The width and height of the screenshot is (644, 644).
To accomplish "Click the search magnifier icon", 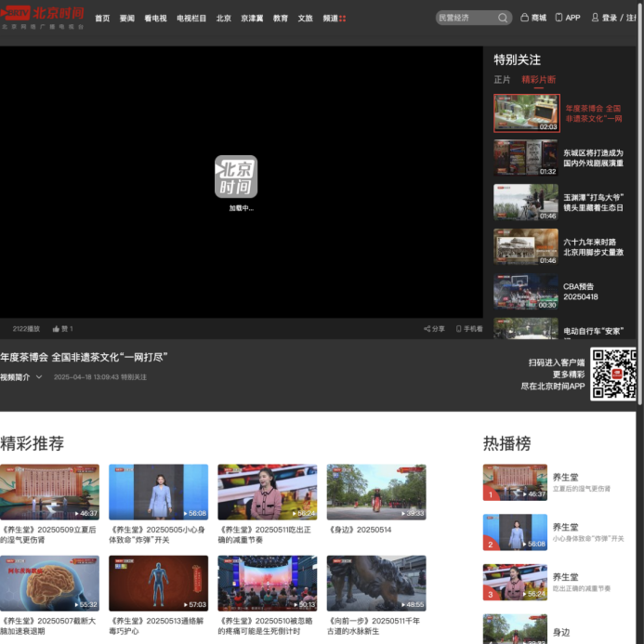I will 503,18.
